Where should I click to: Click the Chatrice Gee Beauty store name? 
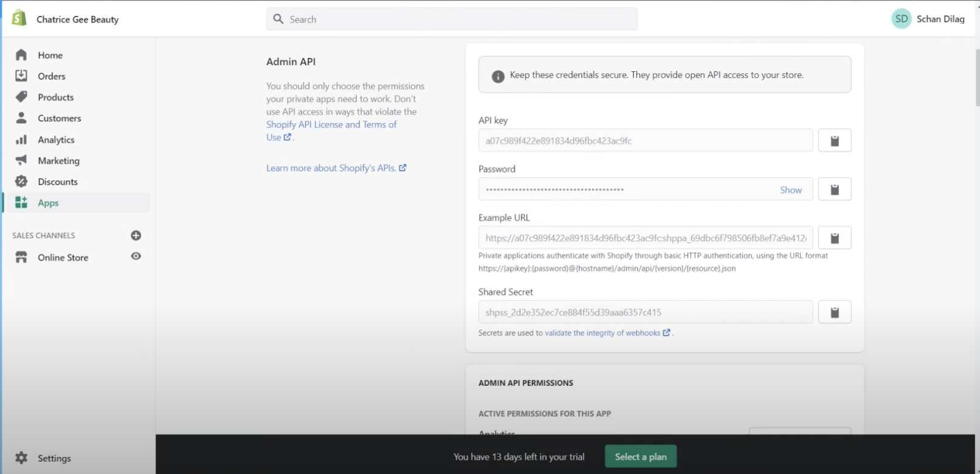77,19
